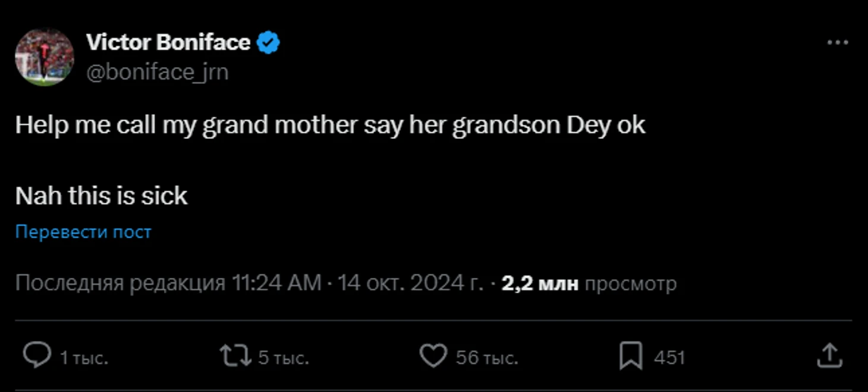The height and width of the screenshot is (392, 868).
Task: Click the Victor Boniface display name
Action: click(x=168, y=43)
